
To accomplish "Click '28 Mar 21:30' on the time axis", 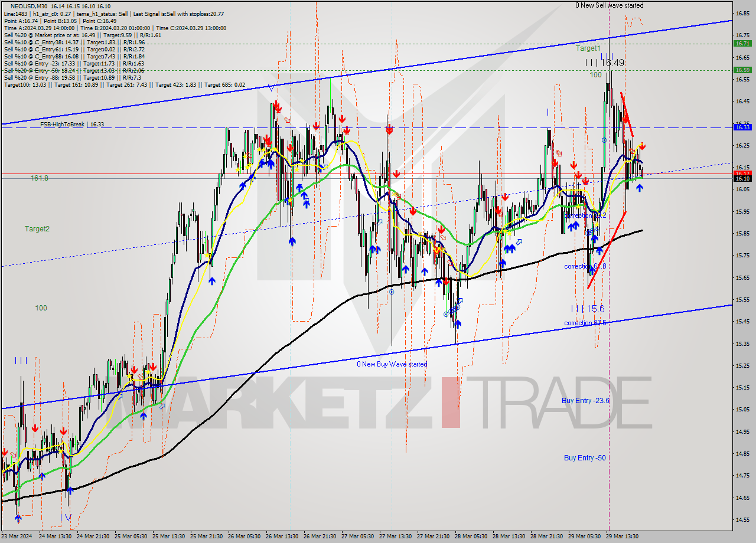I will 547,537.
